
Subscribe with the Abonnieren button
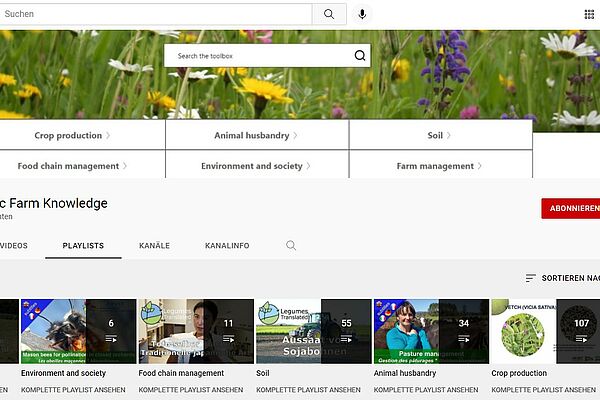[571, 208]
